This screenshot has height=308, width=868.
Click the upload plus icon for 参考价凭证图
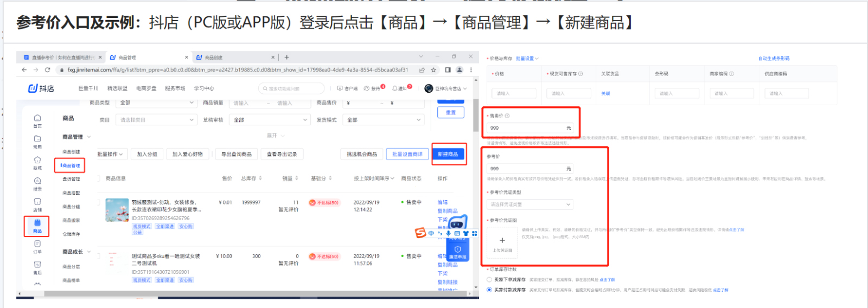tap(502, 240)
